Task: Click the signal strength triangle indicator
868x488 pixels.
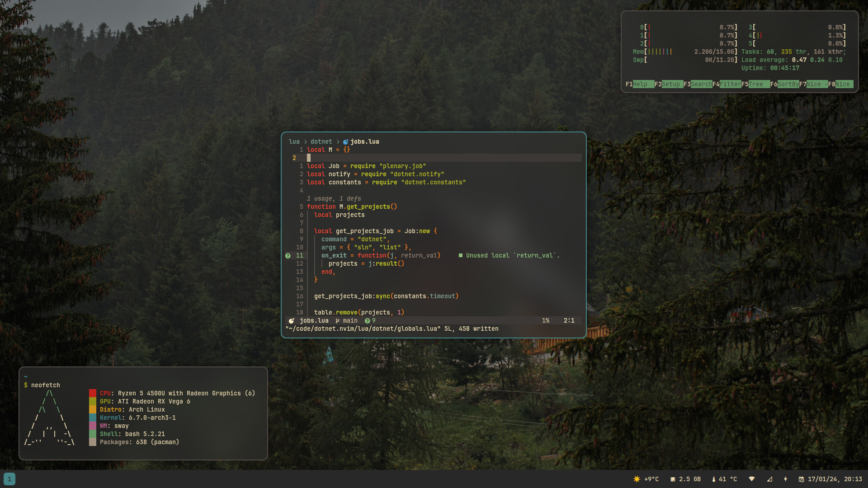Action: (769, 479)
